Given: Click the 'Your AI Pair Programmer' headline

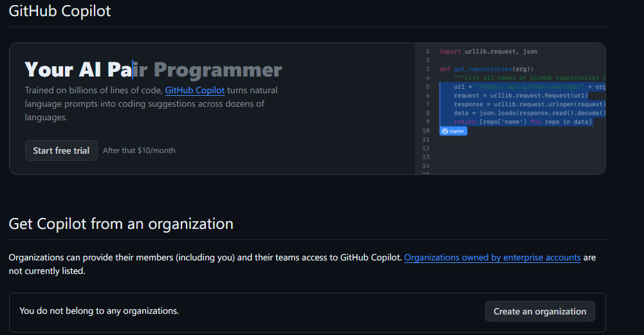Looking at the screenshot, I should tap(153, 70).
